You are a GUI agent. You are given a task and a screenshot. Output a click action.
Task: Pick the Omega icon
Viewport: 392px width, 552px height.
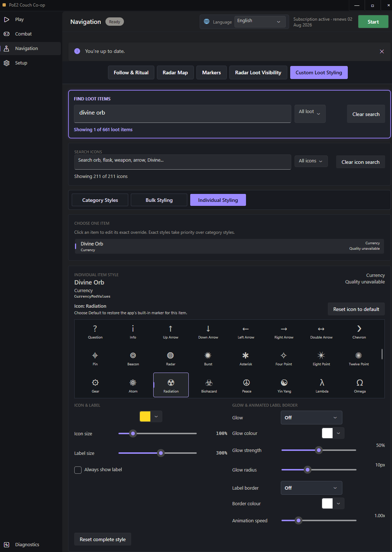360,385
